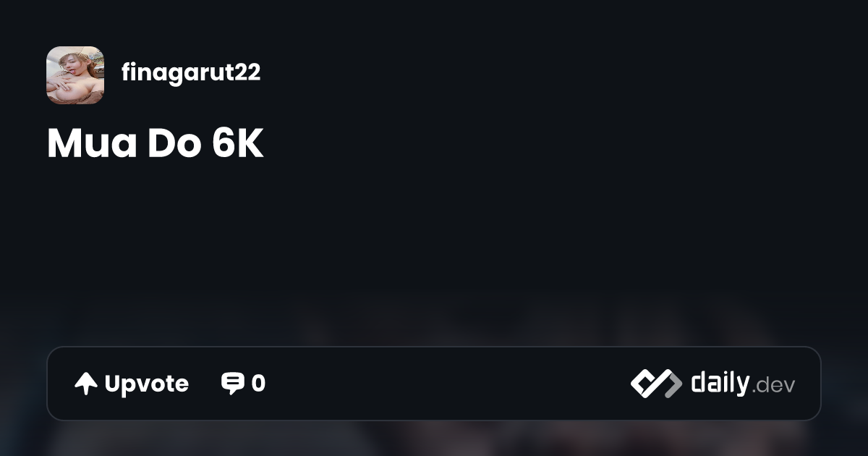The width and height of the screenshot is (868, 456).
Task: Click the word "Mua" in the title
Action: tap(93, 145)
